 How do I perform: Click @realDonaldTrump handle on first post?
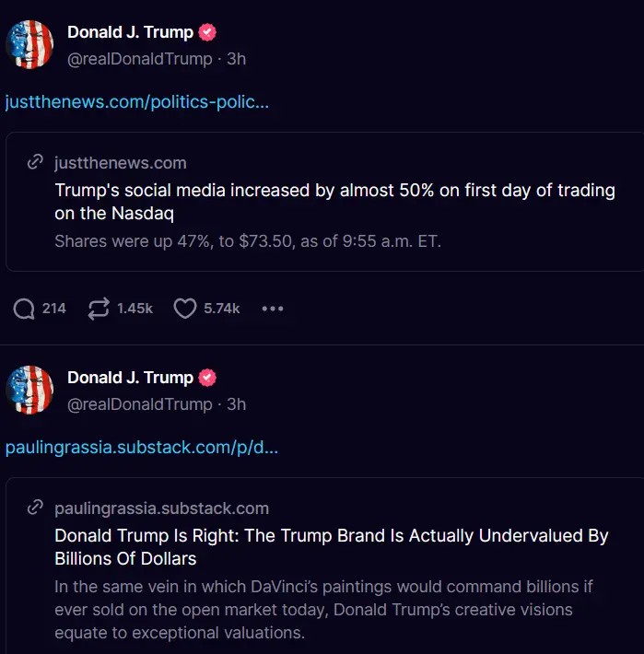point(139,59)
